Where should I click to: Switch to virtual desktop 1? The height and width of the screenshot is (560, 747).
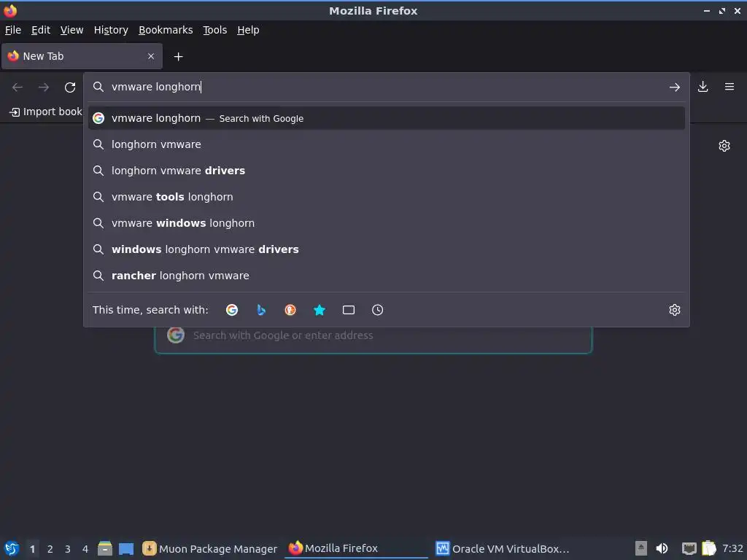pyautogui.click(x=32, y=549)
